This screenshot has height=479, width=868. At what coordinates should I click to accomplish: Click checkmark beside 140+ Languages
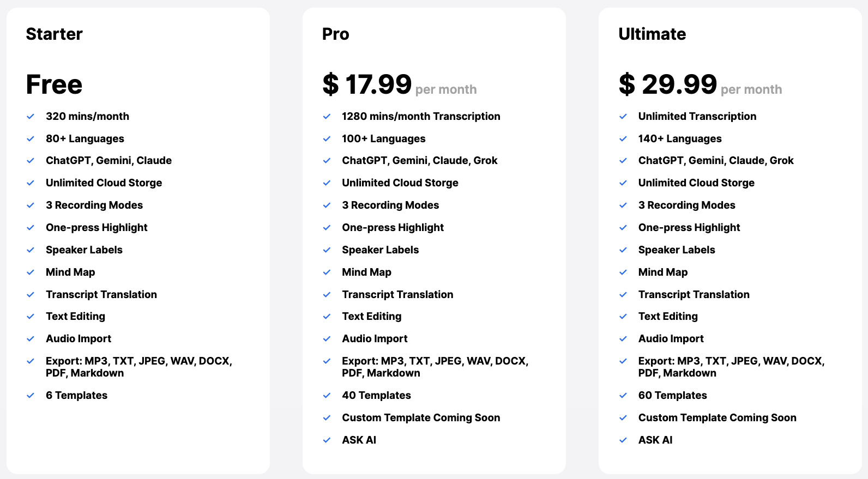[x=623, y=139]
